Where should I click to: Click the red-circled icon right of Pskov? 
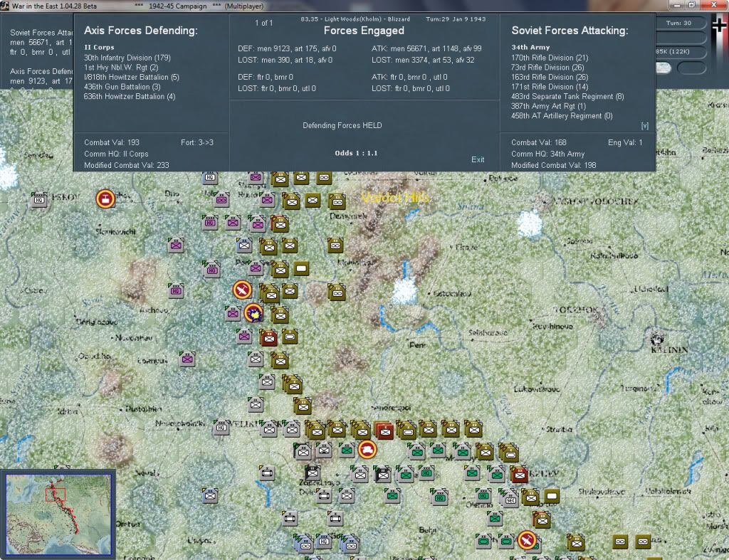pyautogui.click(x=105, y=199)
